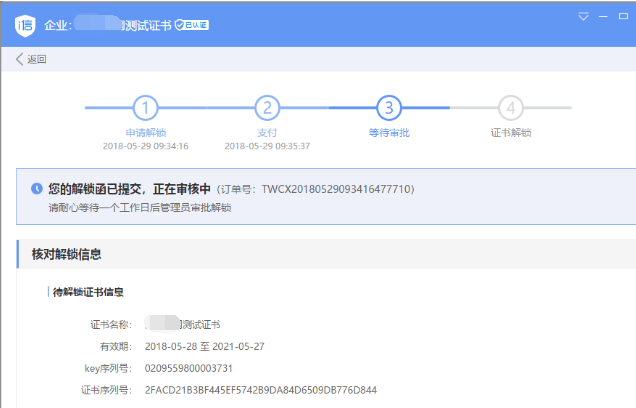636x408 pixels.
Task: Click the blue clock status icon
Action: click(37, 188)
